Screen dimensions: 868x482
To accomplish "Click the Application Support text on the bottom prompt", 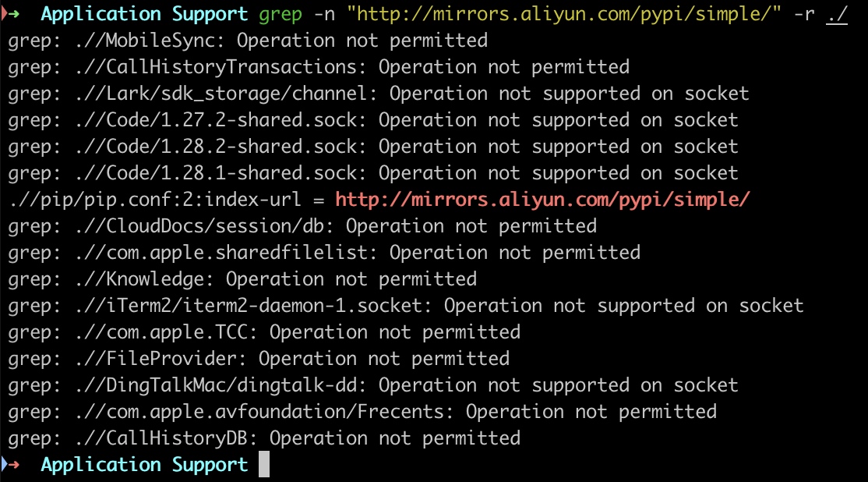I will coord(144,466).
